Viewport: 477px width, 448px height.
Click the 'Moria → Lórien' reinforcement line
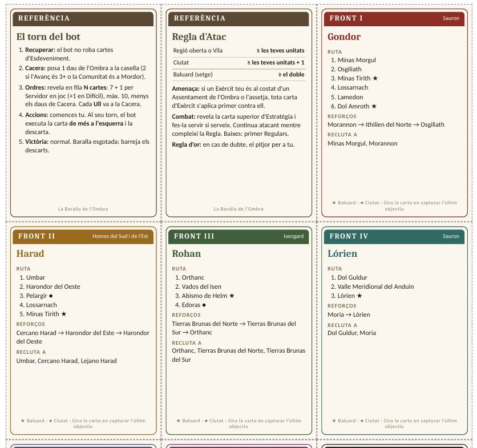tap(349, 314)
